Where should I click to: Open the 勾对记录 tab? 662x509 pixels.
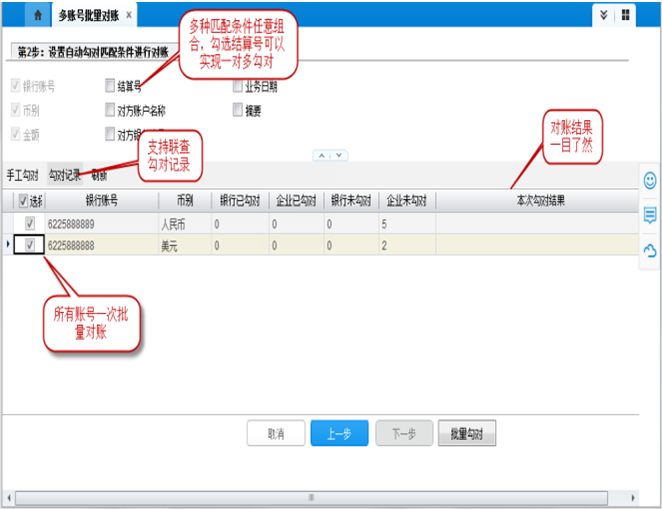click(65, 175)
